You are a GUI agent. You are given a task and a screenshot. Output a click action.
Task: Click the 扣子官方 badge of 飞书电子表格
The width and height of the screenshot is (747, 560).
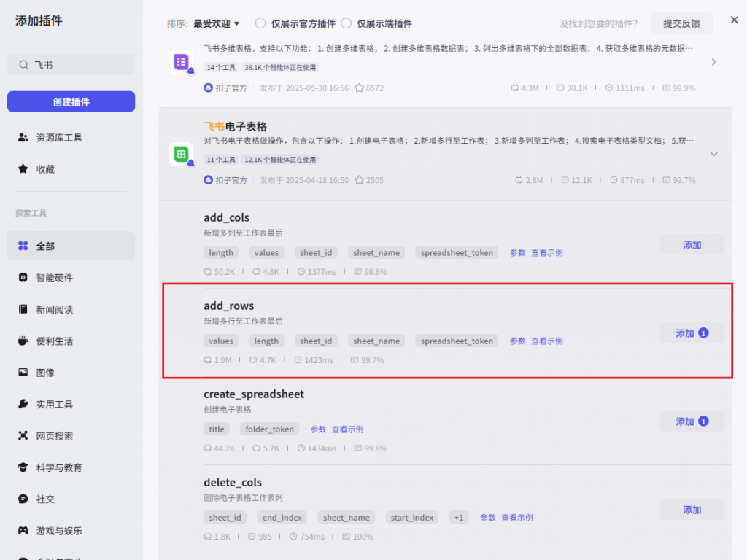tap(225, 180)
